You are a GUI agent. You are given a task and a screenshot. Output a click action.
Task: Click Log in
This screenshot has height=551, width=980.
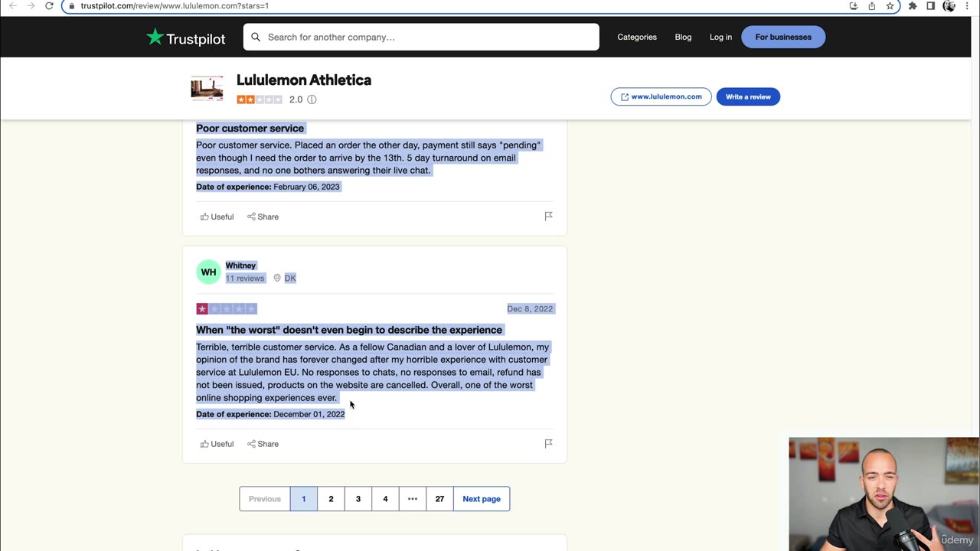(x=720, y=37)
